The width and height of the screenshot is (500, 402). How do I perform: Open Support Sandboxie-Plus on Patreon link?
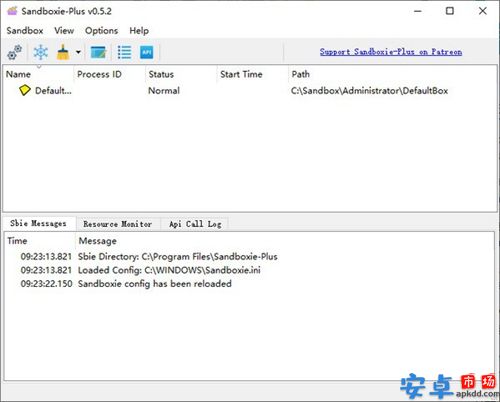click(391, 52)
